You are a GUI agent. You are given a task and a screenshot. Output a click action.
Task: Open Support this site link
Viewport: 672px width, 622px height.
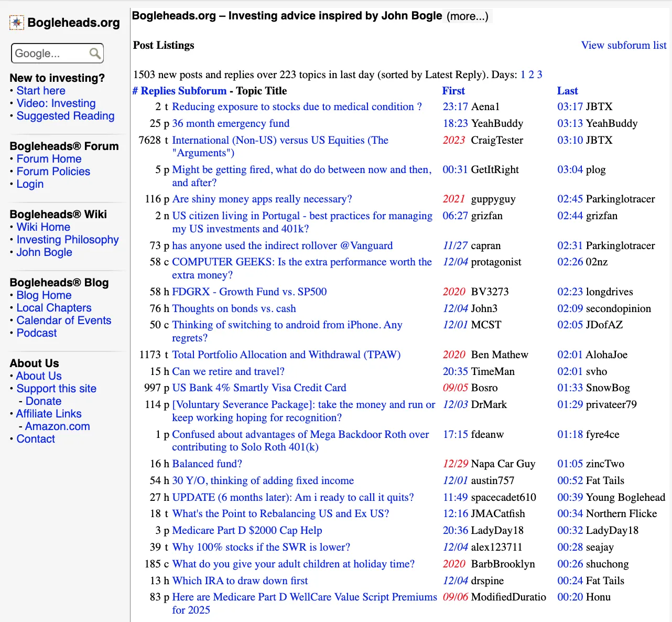tap(57, 389)
